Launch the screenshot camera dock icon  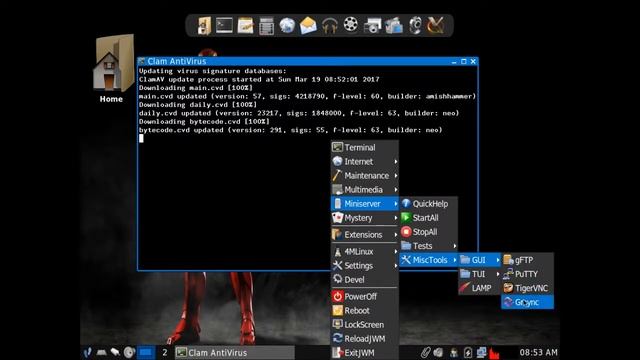click(372, 26)
